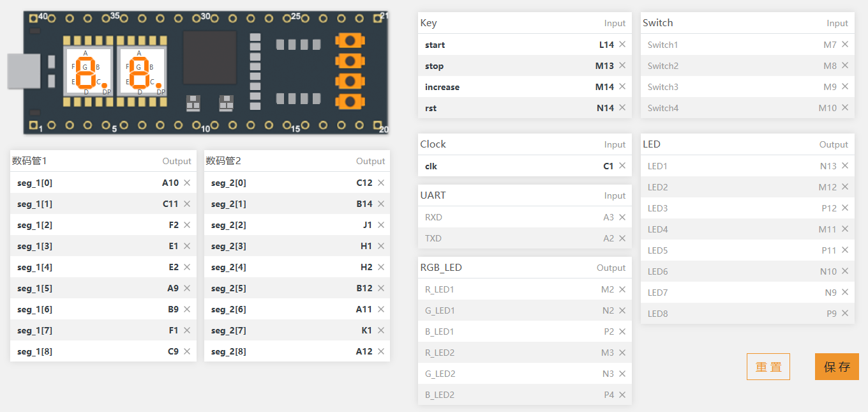Screen dimensions: 868x412
Task: Click the FPGA chip on the board
Action: [x=210, y=57]
